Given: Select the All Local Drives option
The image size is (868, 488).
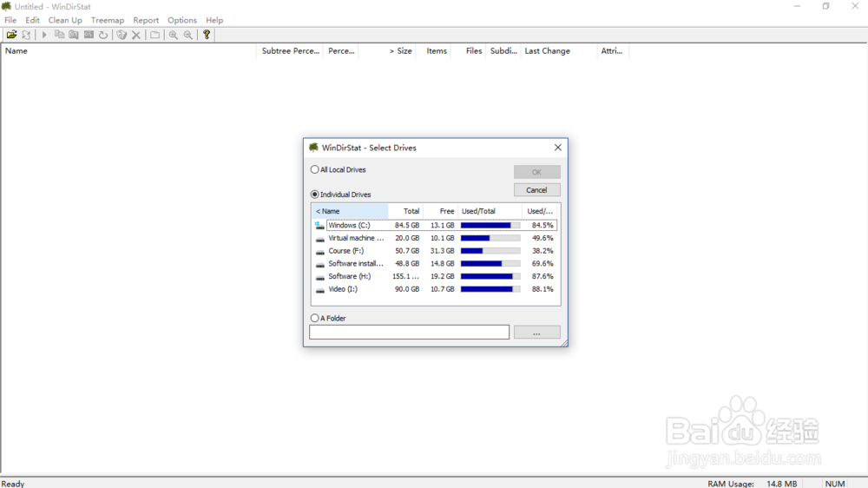Looking at the screenshot, I should [x=339, y=169].
